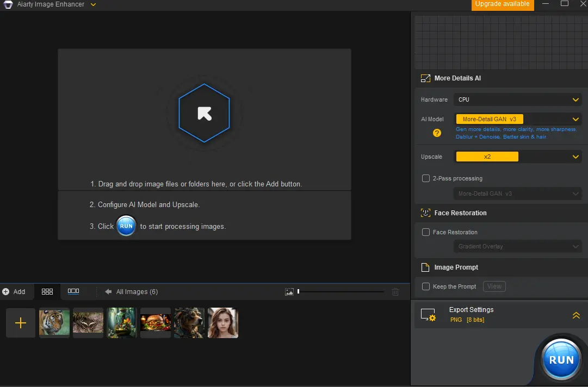Image resolution: width=588 pixels, height=387 pixels.
Task: Click the Add plus icon in toolbar
Action: pos(5,291)
